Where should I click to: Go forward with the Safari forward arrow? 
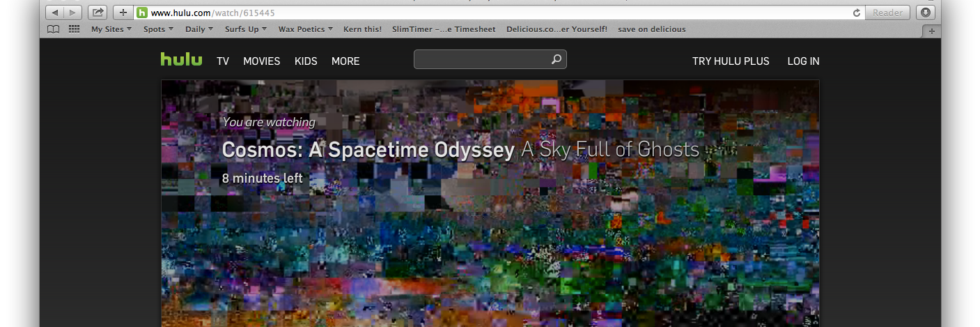pyautogui.click(x=72, y=13)
